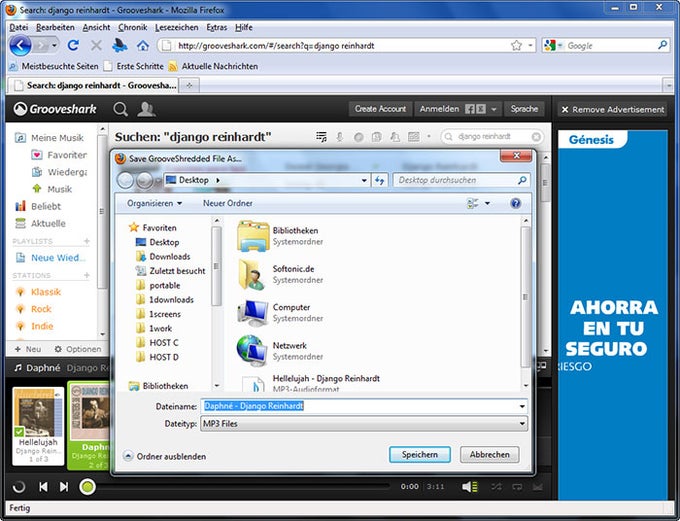Toggle repeat in the Grooveshark player

[x=517, y=487]
